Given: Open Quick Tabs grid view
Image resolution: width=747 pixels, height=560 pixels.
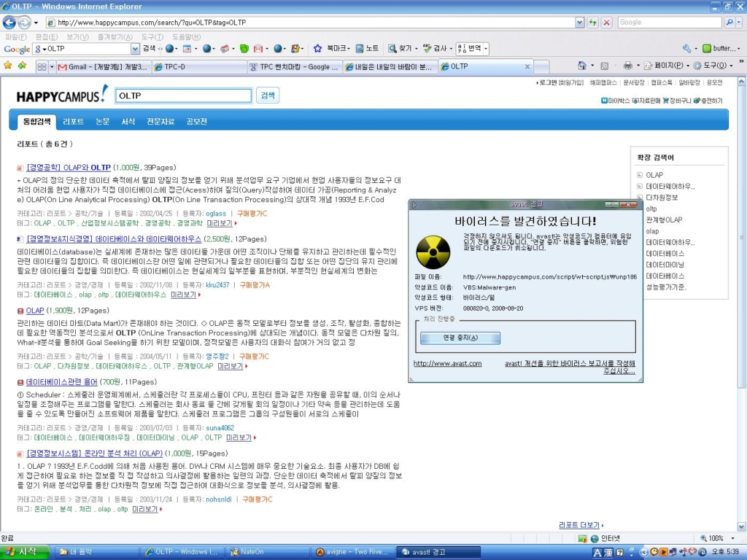Looking at the screenshot, I should click(x=42, y=66).
